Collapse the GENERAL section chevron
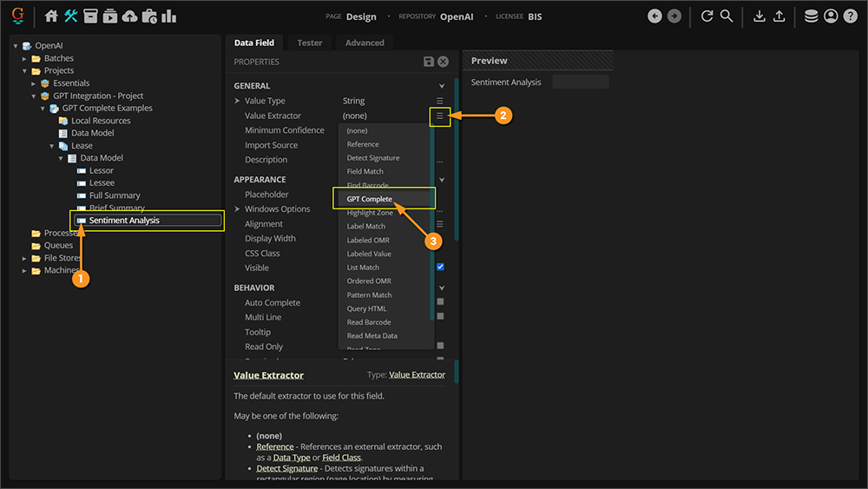Image resolution: width=868 pixels, height=489 pixels. click(441, 86)
